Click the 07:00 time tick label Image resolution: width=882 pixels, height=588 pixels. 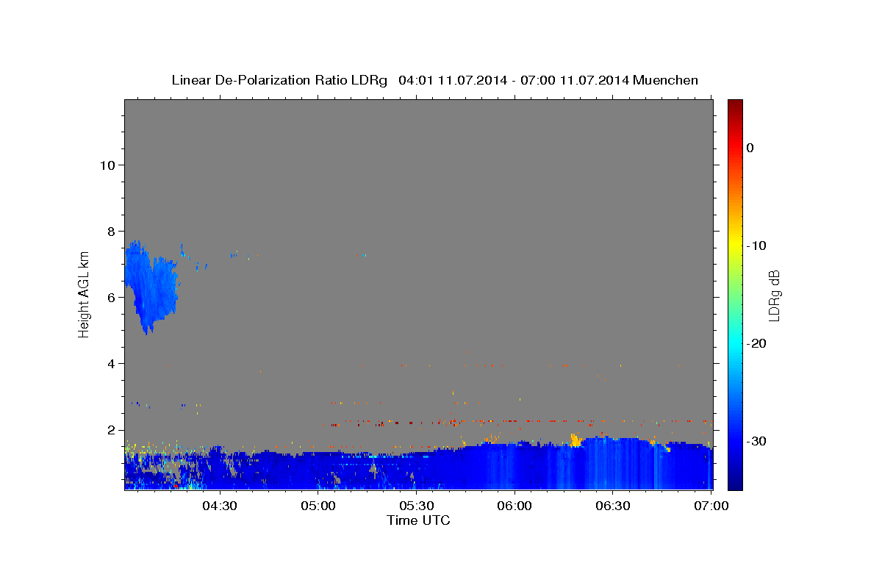711,506
